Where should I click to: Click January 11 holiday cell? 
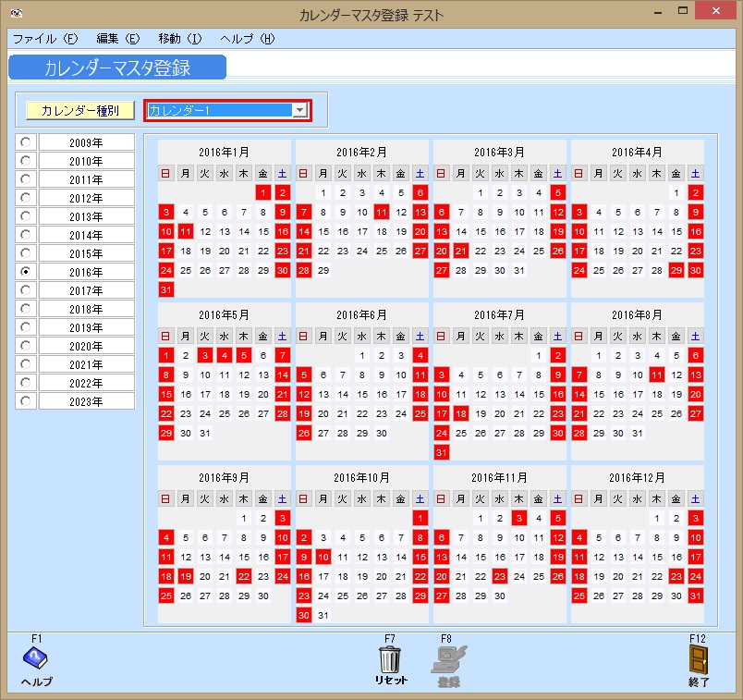(185, 231)
